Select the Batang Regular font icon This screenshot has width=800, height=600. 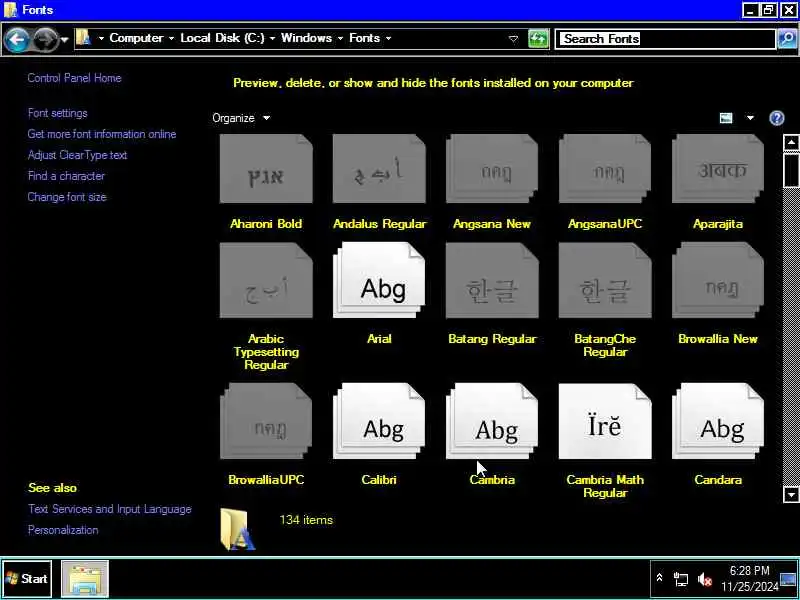click(492, 280)
